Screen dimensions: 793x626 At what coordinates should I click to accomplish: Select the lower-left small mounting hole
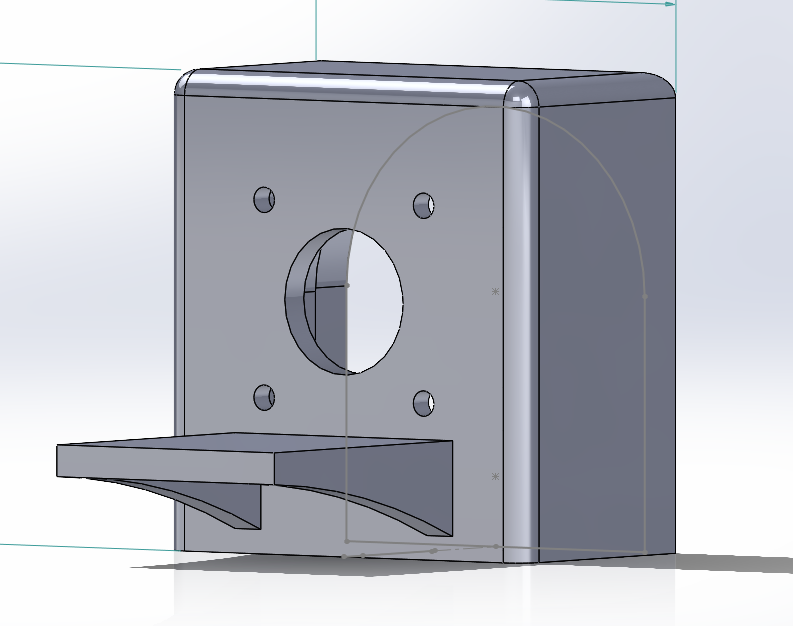point(264,397)
